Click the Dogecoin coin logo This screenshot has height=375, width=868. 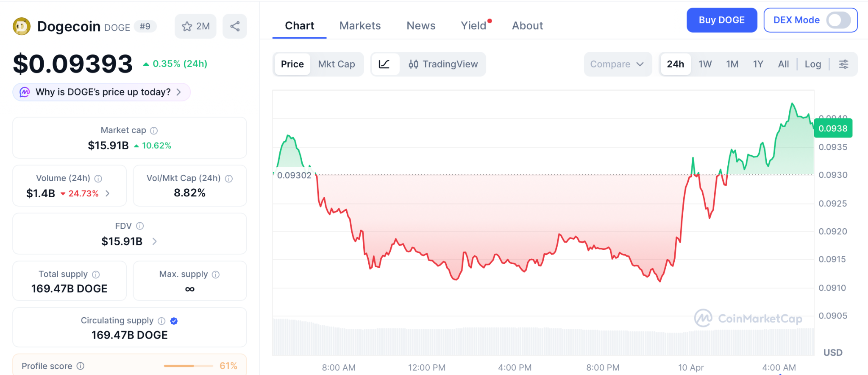coord(22,26)
